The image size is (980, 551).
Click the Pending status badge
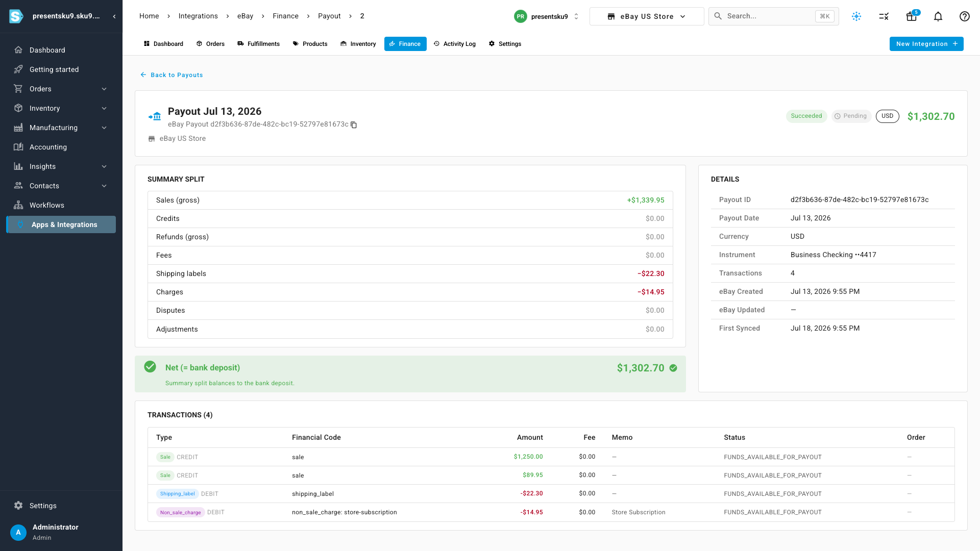851,116
